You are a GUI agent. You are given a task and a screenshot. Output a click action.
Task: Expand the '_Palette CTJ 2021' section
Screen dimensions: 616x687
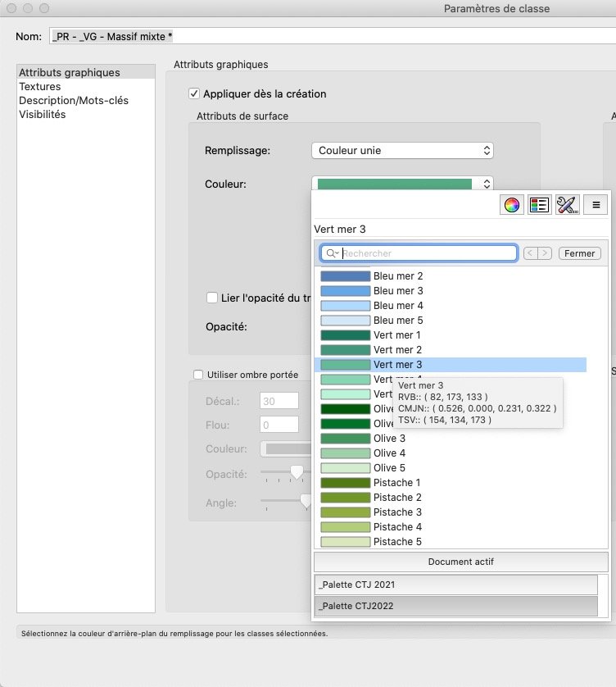click(460, 585)
